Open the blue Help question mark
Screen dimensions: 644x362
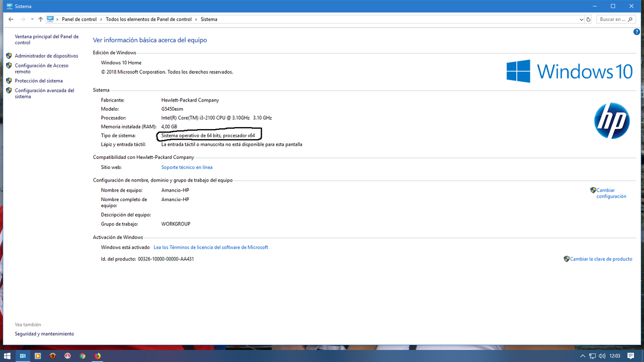636,32
